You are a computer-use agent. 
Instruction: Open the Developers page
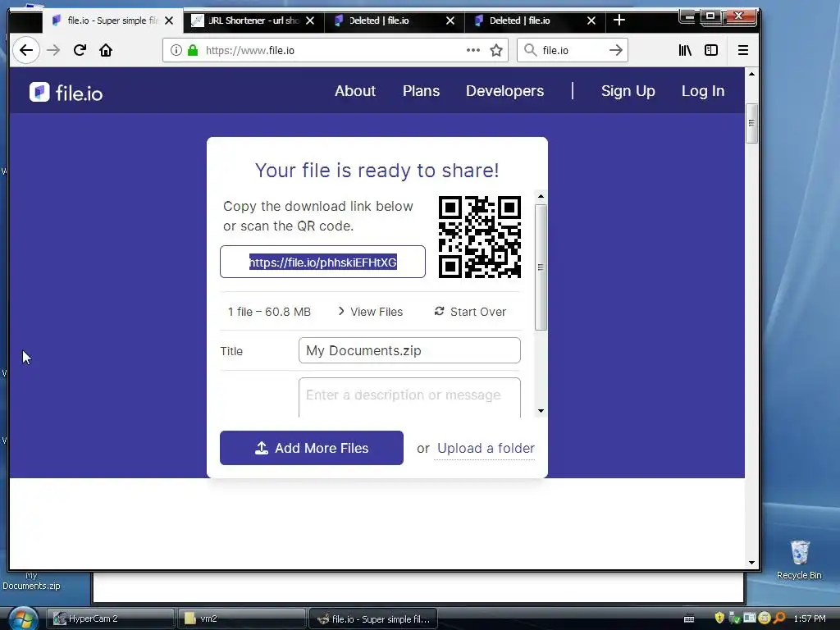click(504, 91)
